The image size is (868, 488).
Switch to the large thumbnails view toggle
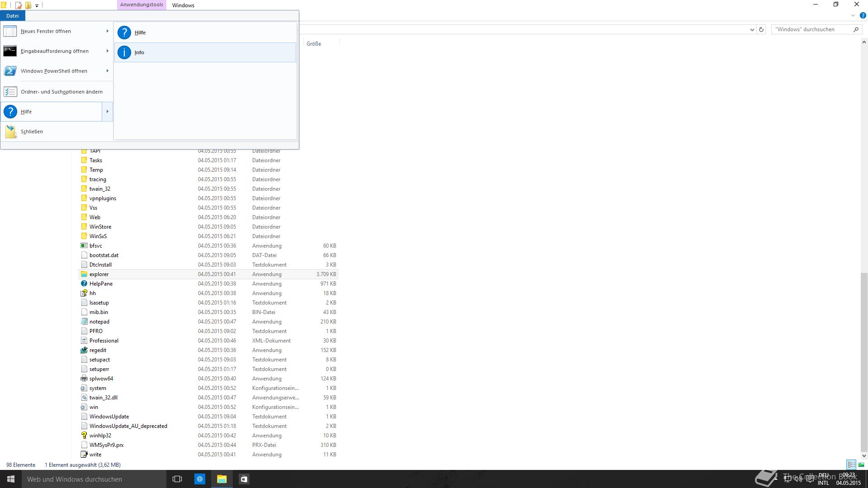[x=861, y=465]
